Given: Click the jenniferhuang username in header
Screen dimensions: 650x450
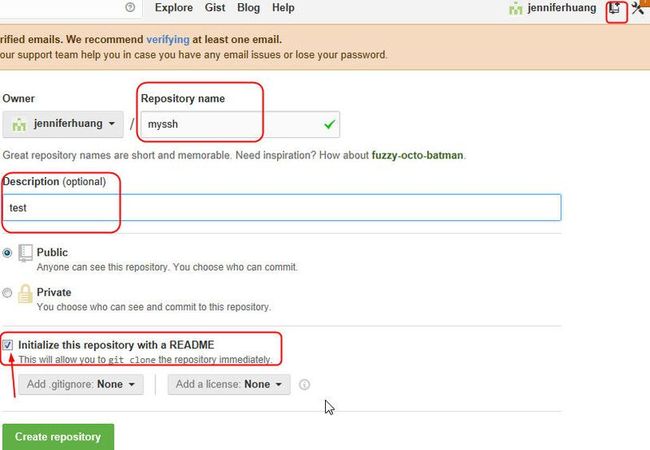Looking at the screenshot, I should coord(562,8).
